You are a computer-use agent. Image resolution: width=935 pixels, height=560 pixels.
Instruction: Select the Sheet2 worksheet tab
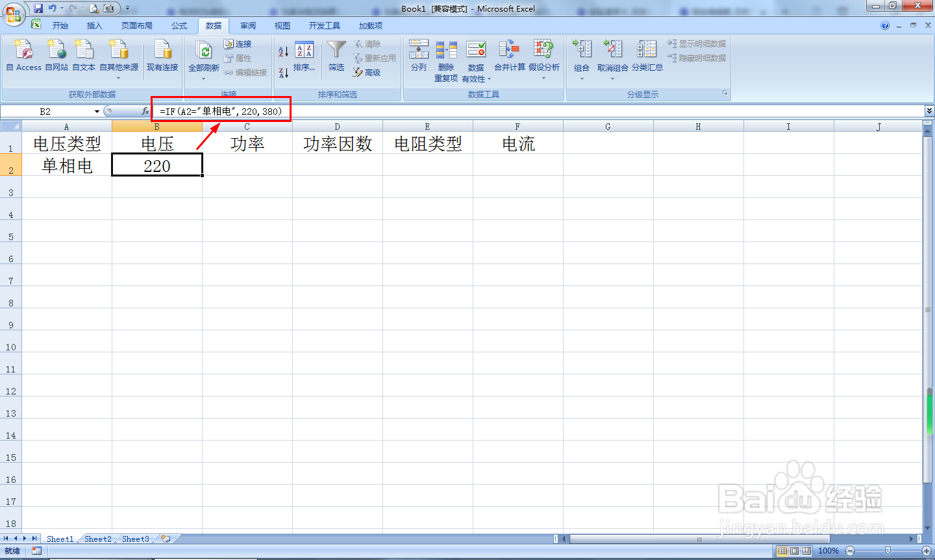pyautogui.click(x=97, y=539)
